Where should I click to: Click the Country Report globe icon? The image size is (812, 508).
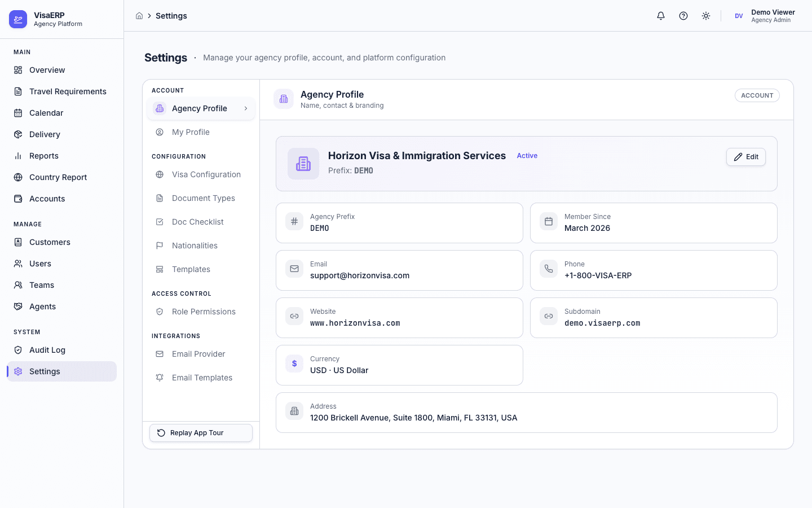click(17, 177)
